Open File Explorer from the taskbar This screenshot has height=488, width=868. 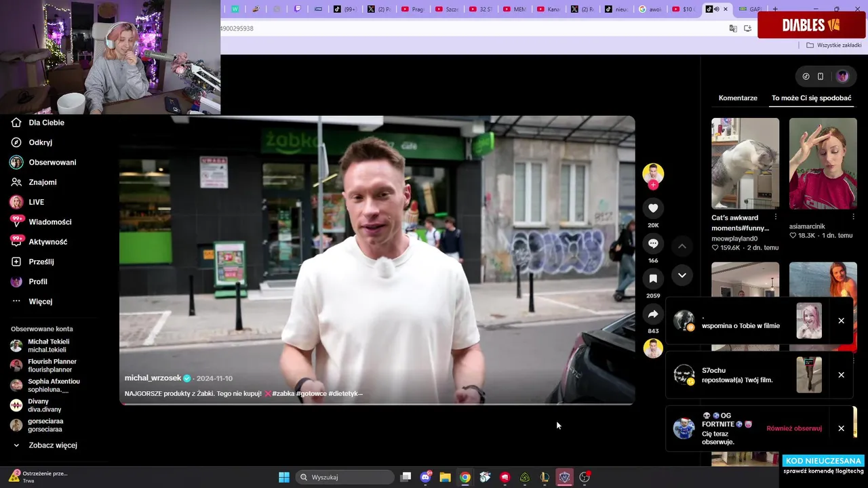[x=446, y=477]
